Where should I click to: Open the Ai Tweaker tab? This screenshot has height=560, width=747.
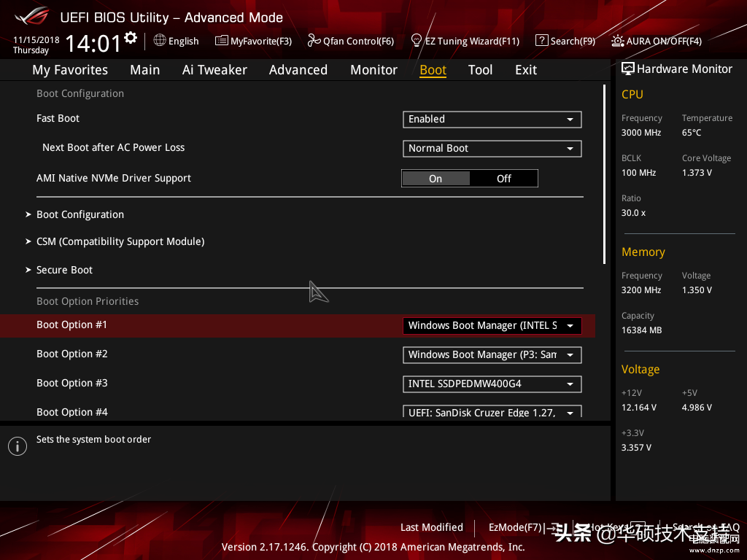[x=214, y=70]
